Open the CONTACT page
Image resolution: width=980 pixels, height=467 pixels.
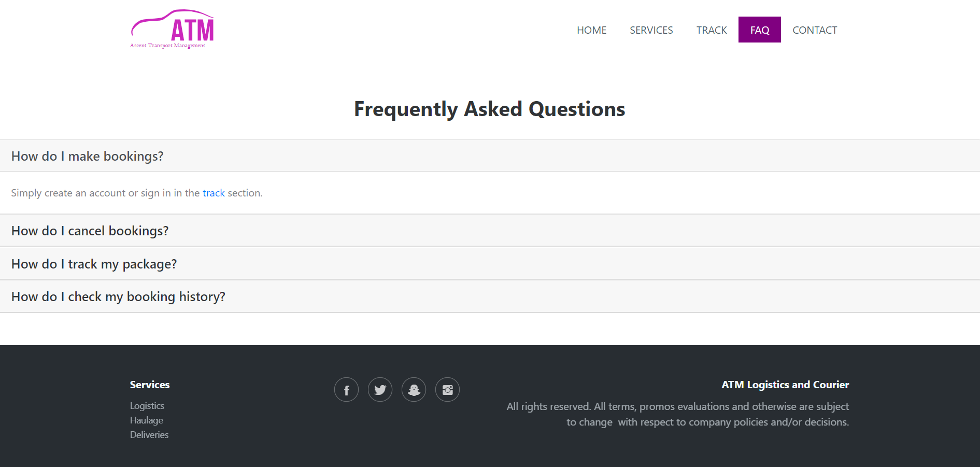815,30
